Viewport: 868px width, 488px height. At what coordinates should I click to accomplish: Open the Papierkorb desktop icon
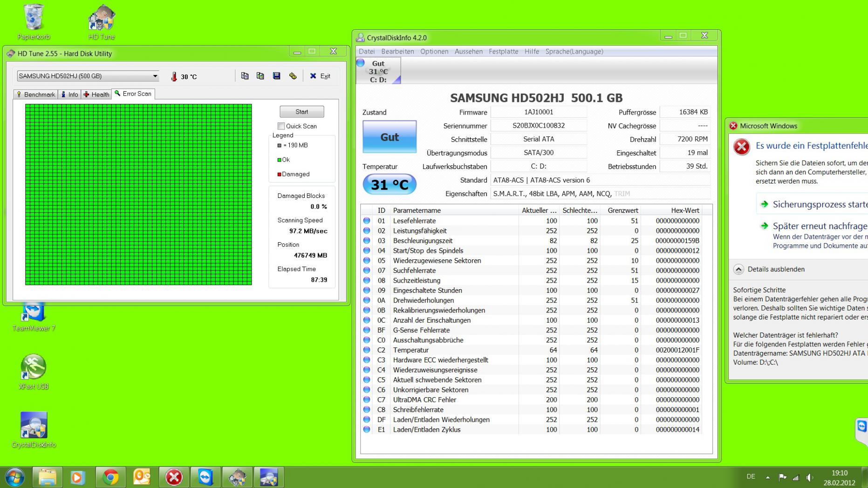coord(34,22)
